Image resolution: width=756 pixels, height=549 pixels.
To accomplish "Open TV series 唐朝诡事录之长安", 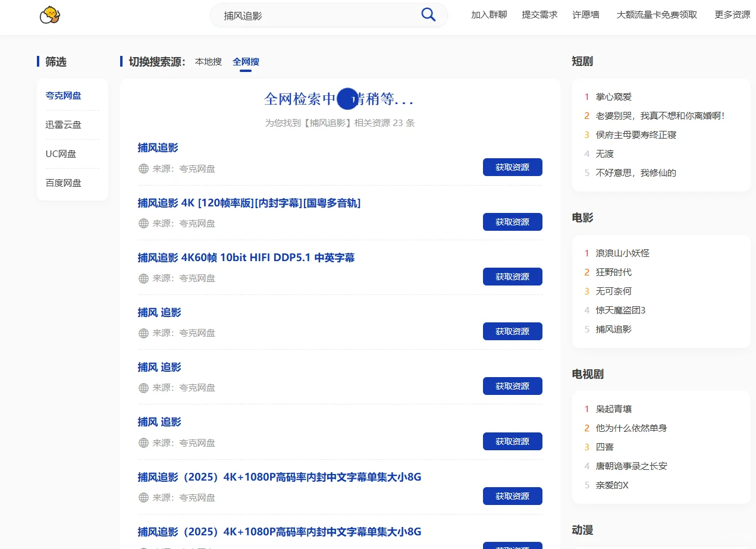I will tap(631, 466).
